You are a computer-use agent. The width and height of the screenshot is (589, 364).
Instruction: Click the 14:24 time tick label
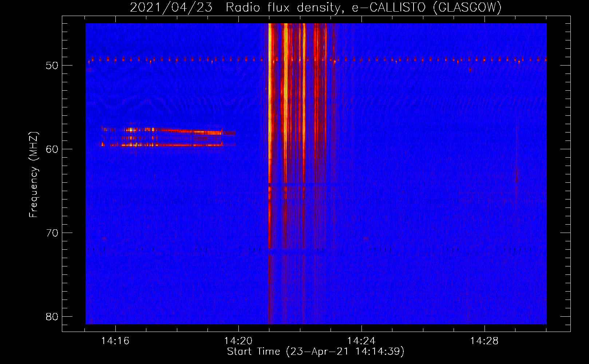tap(361, 341)
